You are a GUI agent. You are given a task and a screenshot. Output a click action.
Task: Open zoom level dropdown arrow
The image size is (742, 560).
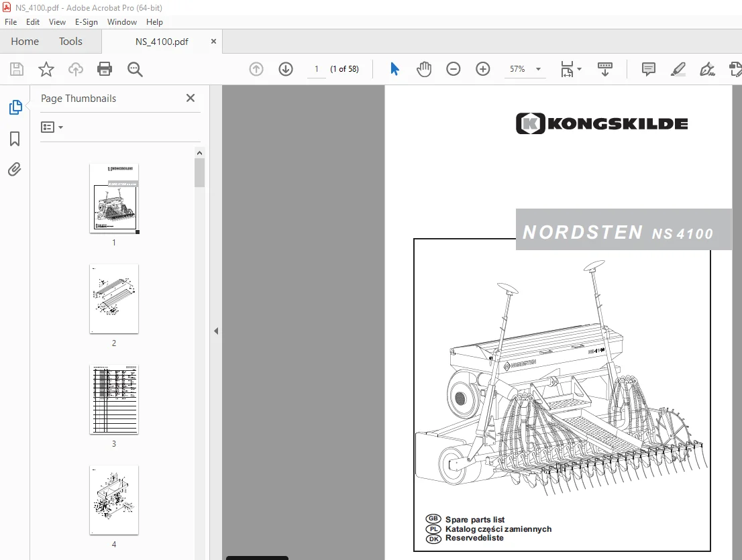(538, 69)
